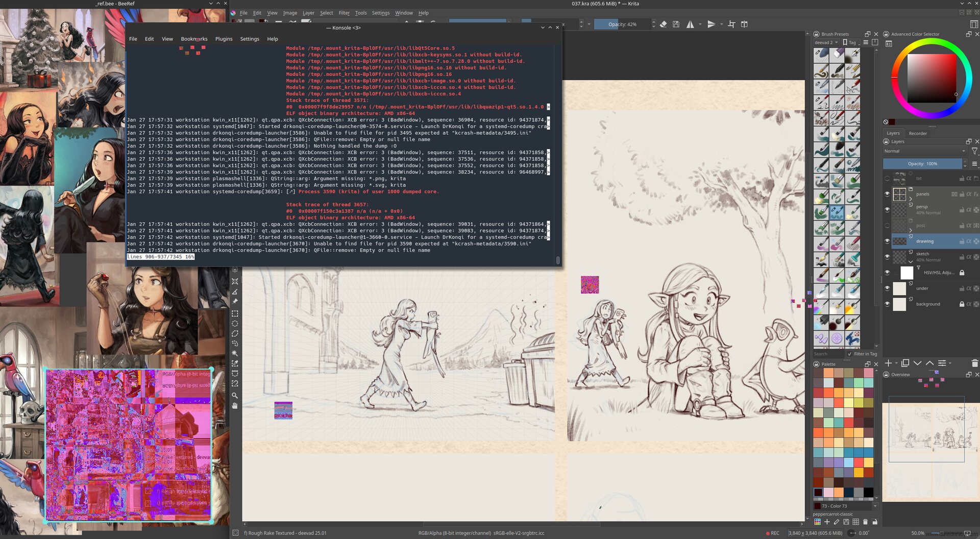Toggle visibility of the background layer
This screenshot has width=980, height=539.
(887, 304)
